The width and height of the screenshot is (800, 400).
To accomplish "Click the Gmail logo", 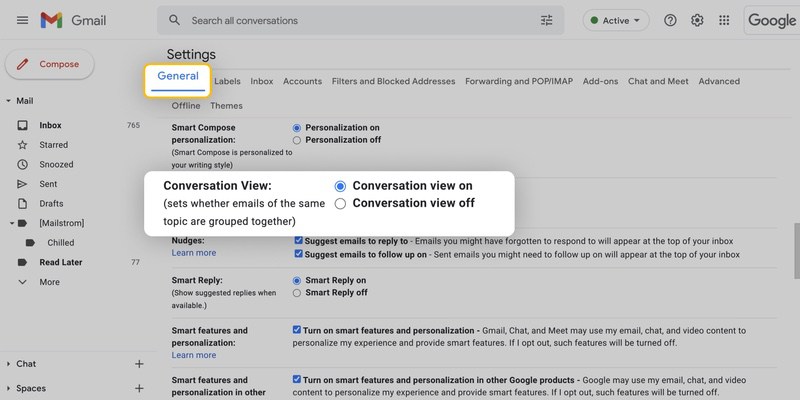I will pyautogui.click(x=73, y=20).
